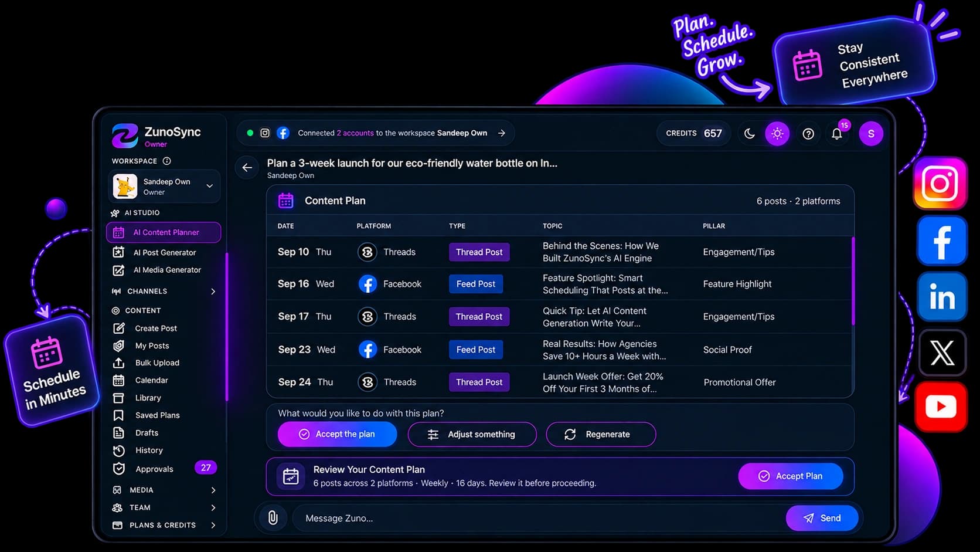Screen dimensions: 980x552
Task: Click the Facebook icon in Sep 16 row
Action: [x=367, y=285]
